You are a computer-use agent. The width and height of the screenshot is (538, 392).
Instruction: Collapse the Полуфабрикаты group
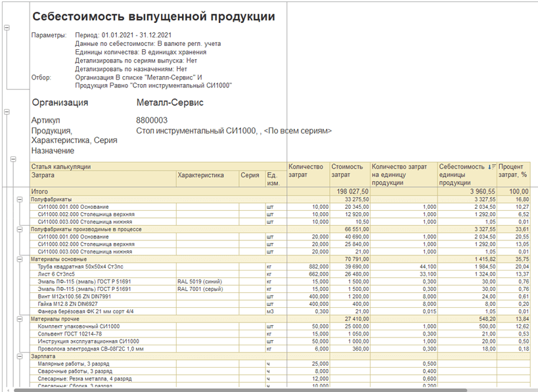20,199
